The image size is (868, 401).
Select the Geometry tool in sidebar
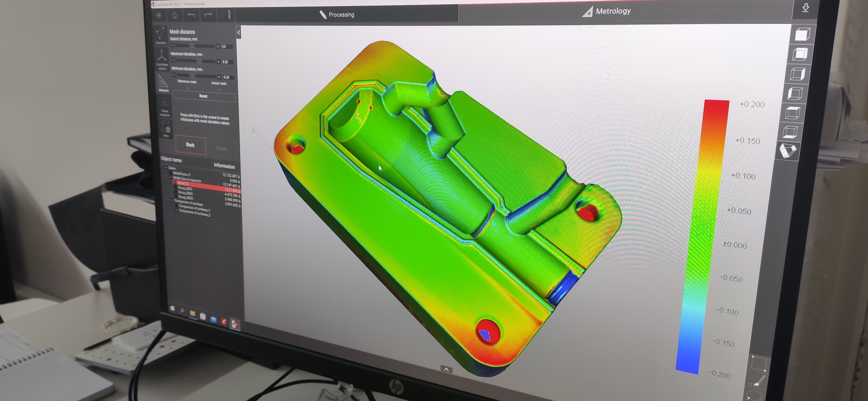pyautogui.click(x=161, y=35)
